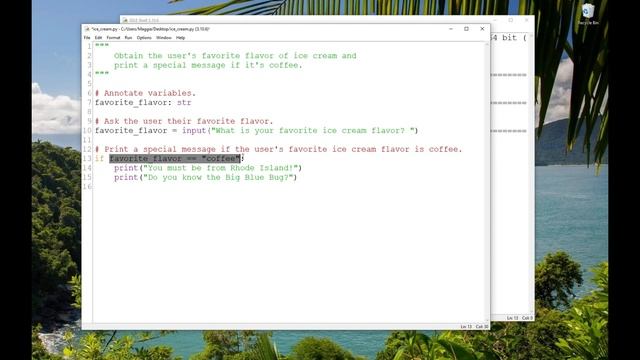Open the Window menu

pos(164,38)
